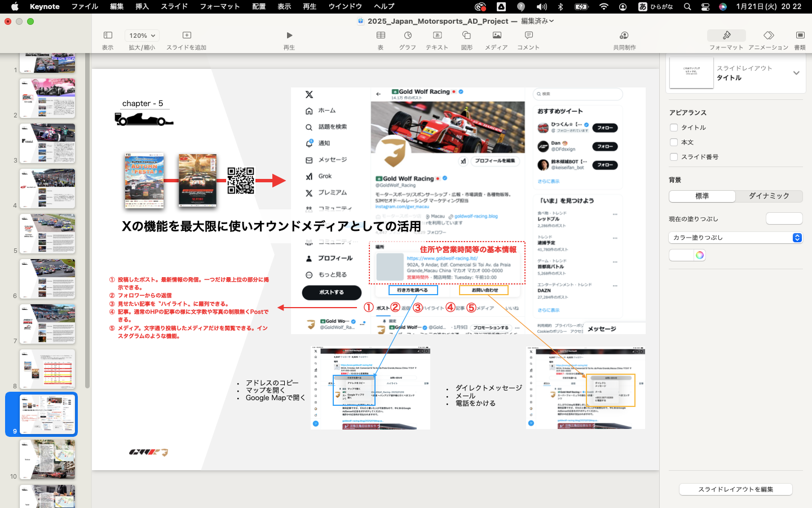Image resolution: width=812 pixels, height=508 pixels.
Task: Open the フォーマット menu in the menu bar
Action: (220, 7)
